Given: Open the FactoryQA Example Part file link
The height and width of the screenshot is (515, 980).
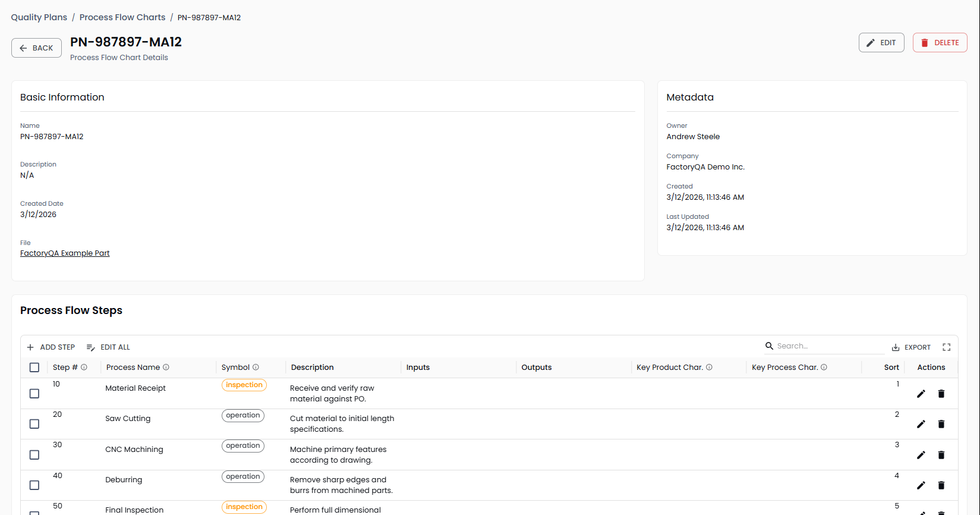Looking at the screenshot, I should click(65, 253).
